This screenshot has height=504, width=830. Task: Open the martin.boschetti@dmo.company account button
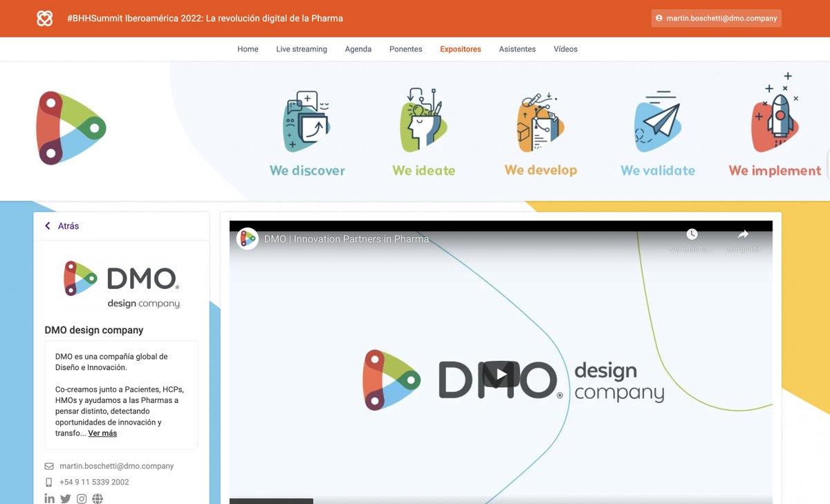[x=716, y=19]
